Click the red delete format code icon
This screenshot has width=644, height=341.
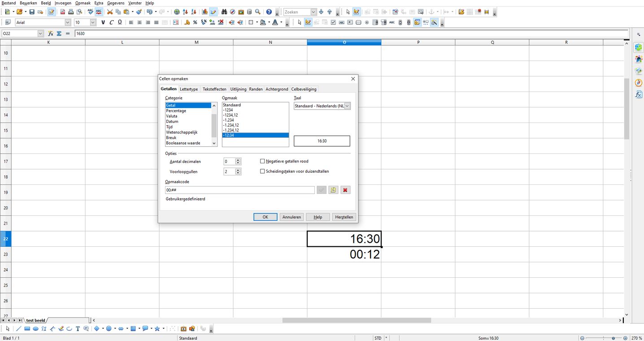[345, 190]
